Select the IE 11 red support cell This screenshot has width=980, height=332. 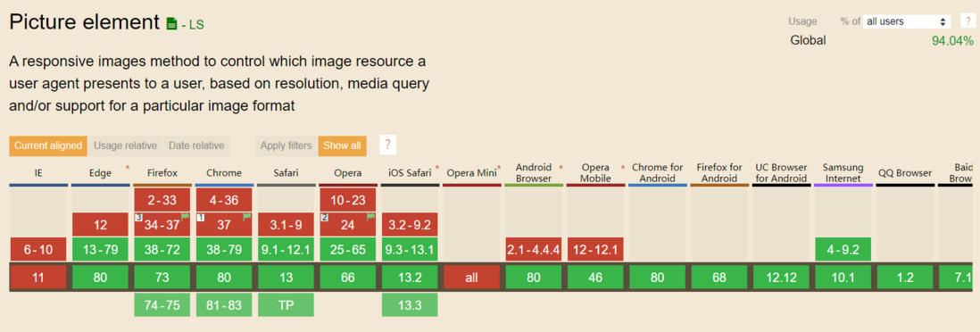click(x=38, y=278)
